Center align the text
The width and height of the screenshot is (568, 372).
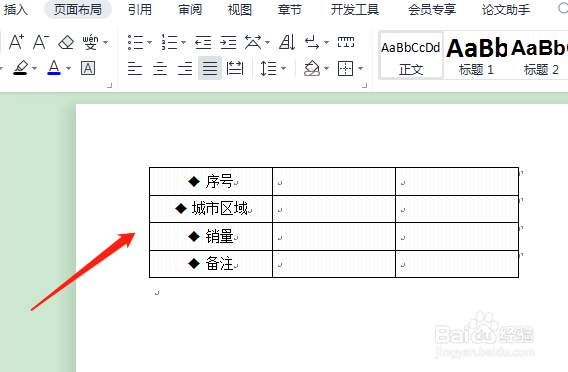160,68
